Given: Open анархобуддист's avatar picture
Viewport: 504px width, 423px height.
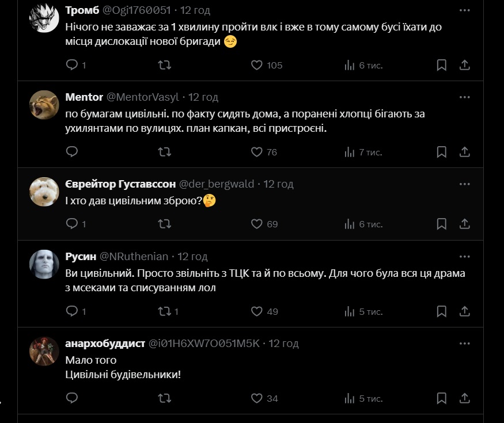Looking at the screenshot, I should (44, 351).
